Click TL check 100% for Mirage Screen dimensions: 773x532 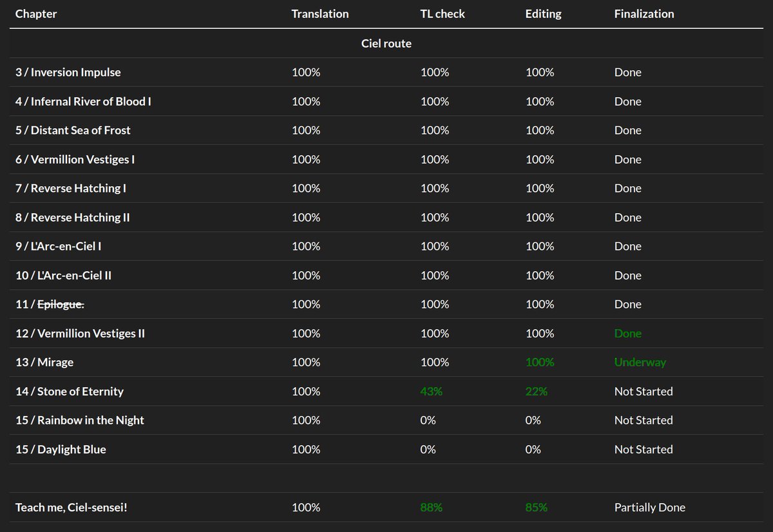click(435, 362)
